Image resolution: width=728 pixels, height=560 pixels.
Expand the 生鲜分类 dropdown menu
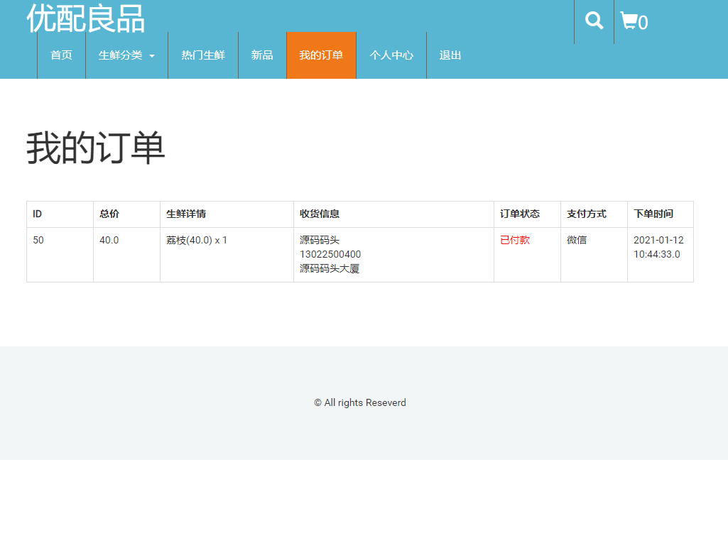pyautogui.click(x=121, y=55)
